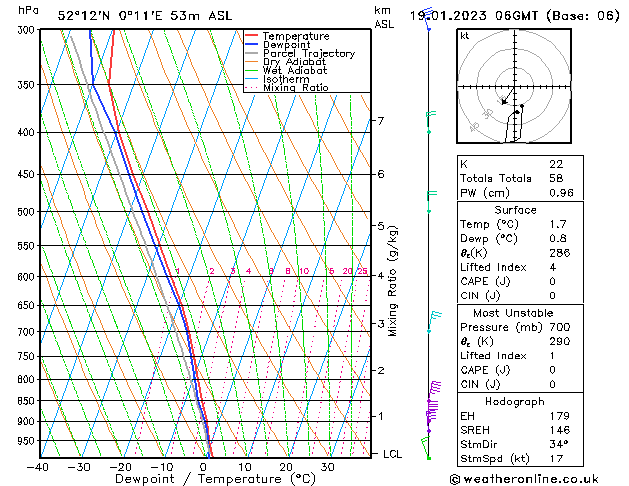Click the green surface wind barb near 950 hPa

[425, 448]
